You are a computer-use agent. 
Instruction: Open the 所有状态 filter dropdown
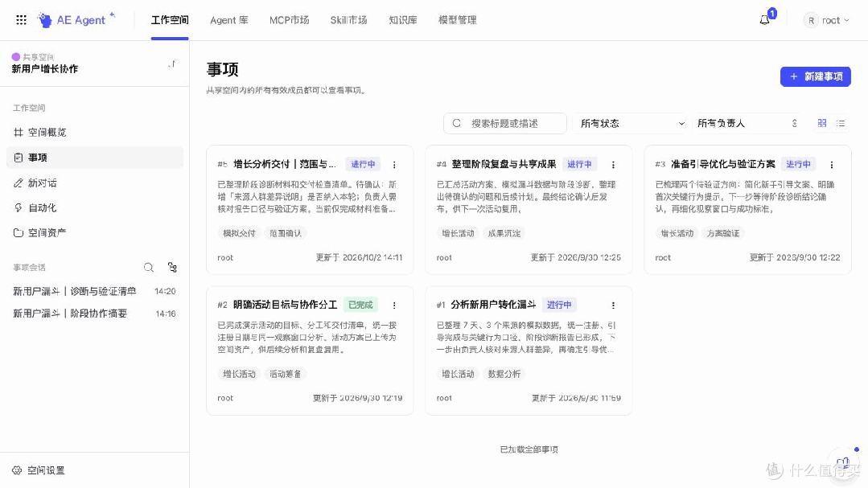tap(631, 123)
